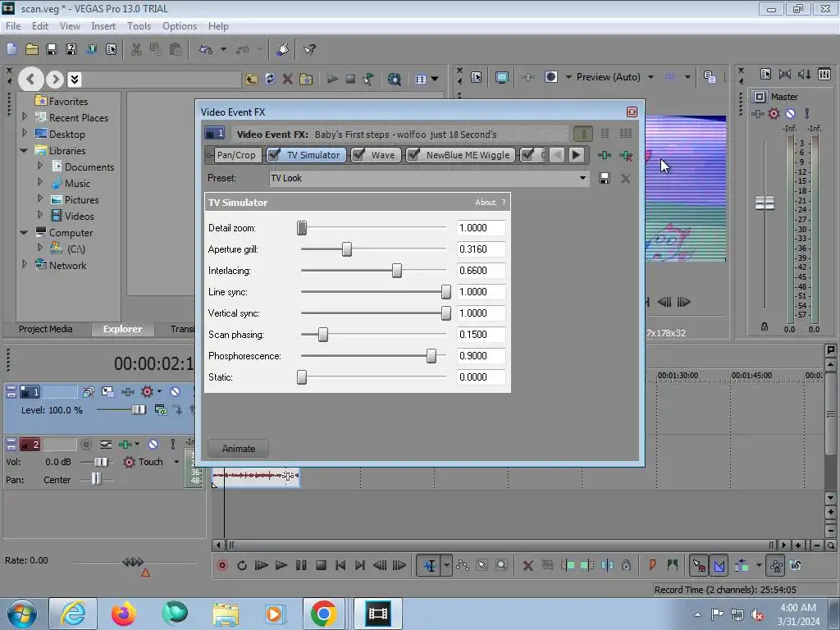The width and height of the screenshot is (840, 630).
Task: Select Favorites in Explorer tree
Action: click(62, 101)
